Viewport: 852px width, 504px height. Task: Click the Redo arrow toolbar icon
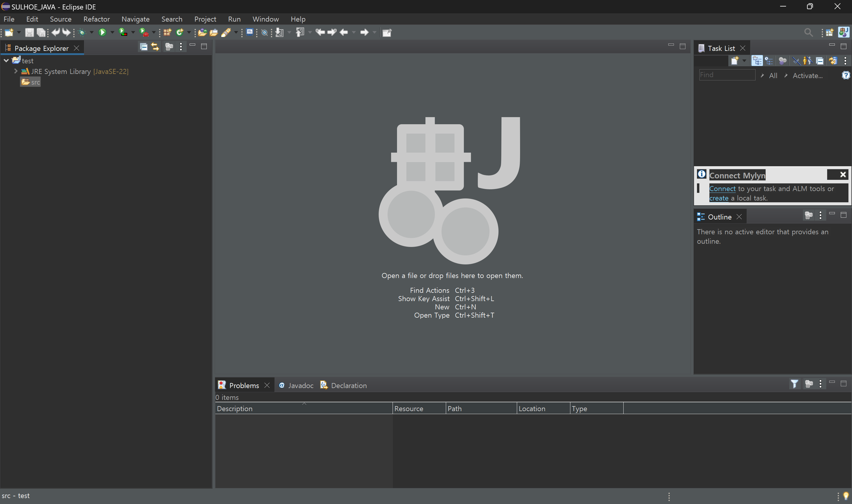pos(66,32)
